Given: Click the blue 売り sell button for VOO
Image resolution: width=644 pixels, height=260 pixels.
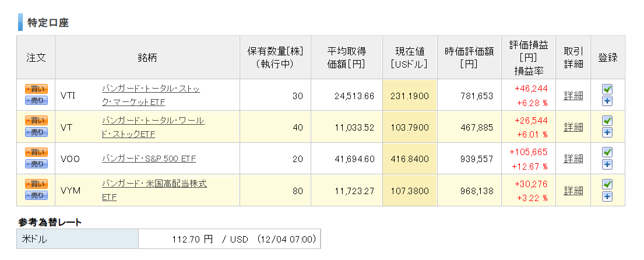Looking at the screenshot, I should [36, 164].
